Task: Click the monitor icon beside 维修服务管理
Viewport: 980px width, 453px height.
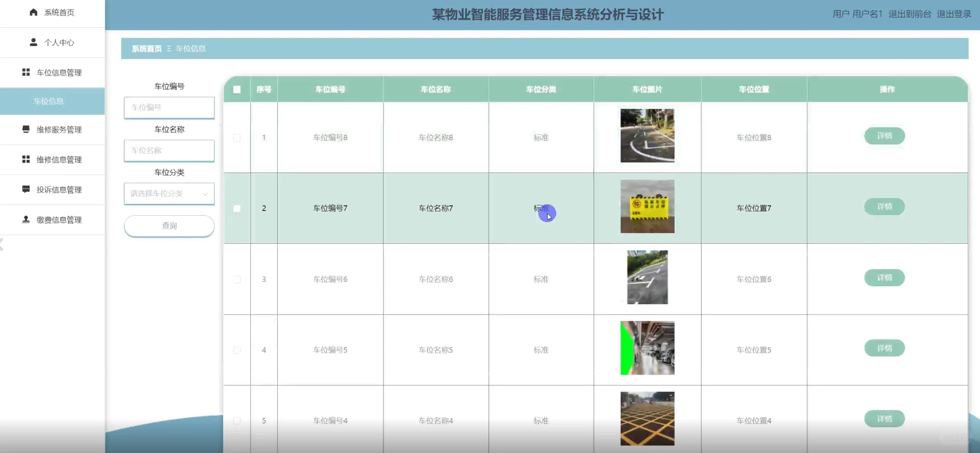Action: pos(25,129)
